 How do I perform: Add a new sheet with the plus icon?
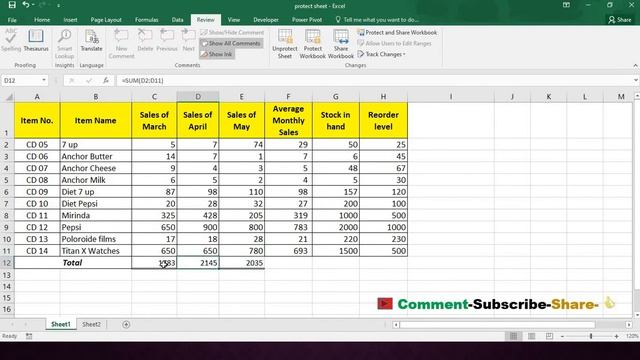126,324
